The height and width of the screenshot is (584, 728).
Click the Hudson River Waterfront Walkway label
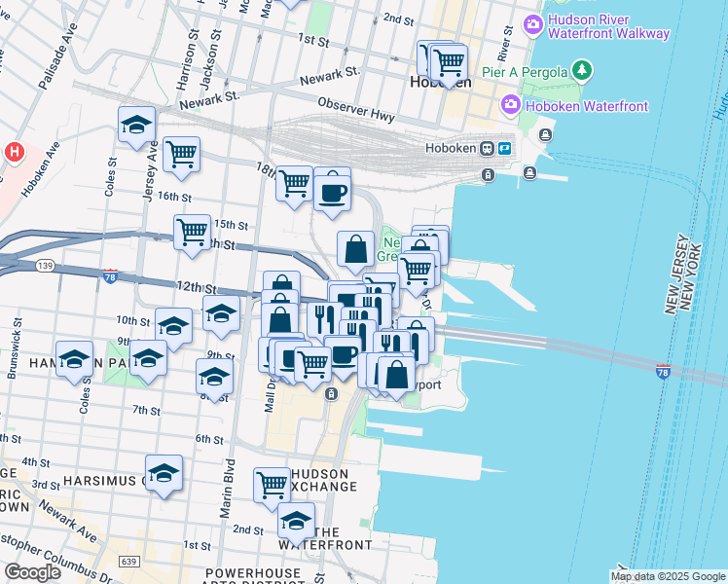pyautogui.click(x=608, y=26)
